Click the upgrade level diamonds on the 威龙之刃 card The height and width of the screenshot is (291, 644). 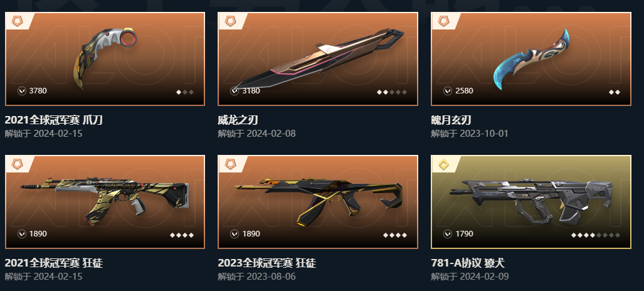(392, 92)
